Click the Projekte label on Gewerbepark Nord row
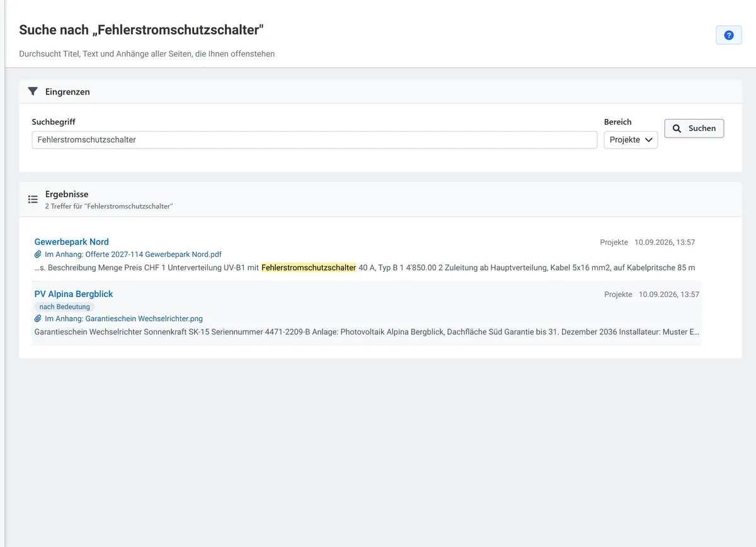 614,242
